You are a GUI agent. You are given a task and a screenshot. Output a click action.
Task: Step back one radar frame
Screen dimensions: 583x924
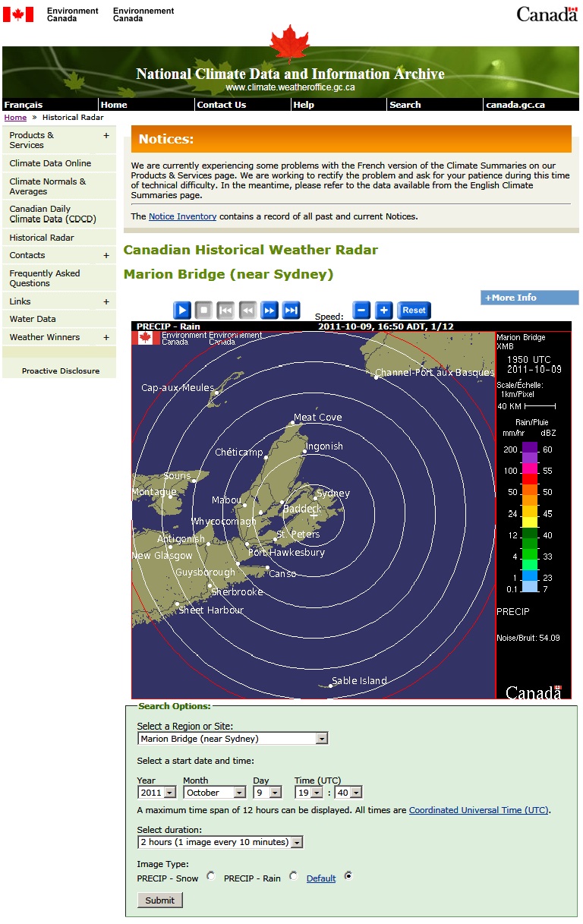tap(247, 310)
